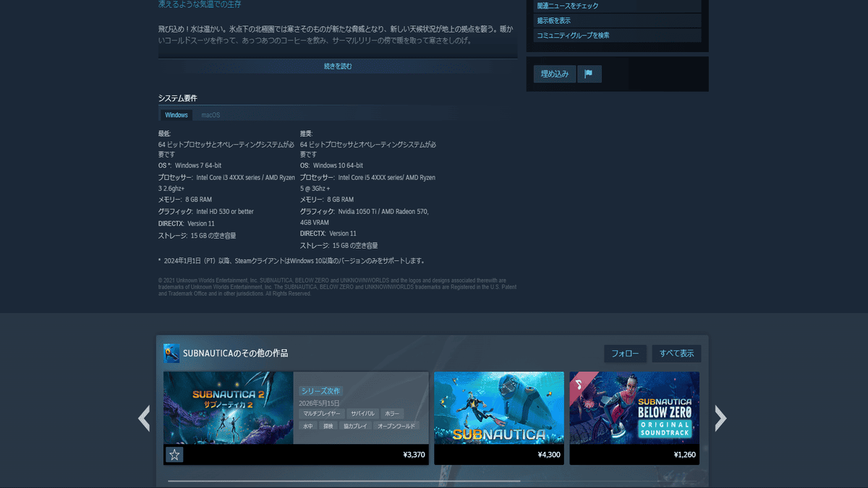Click the ホラー tag
The height and width of the screenshot is (488, 868).
[392, 414]
